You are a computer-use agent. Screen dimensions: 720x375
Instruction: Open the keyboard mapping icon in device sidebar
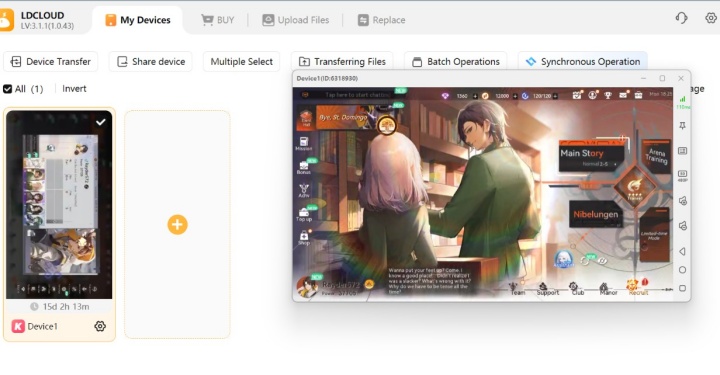[682, 151]
